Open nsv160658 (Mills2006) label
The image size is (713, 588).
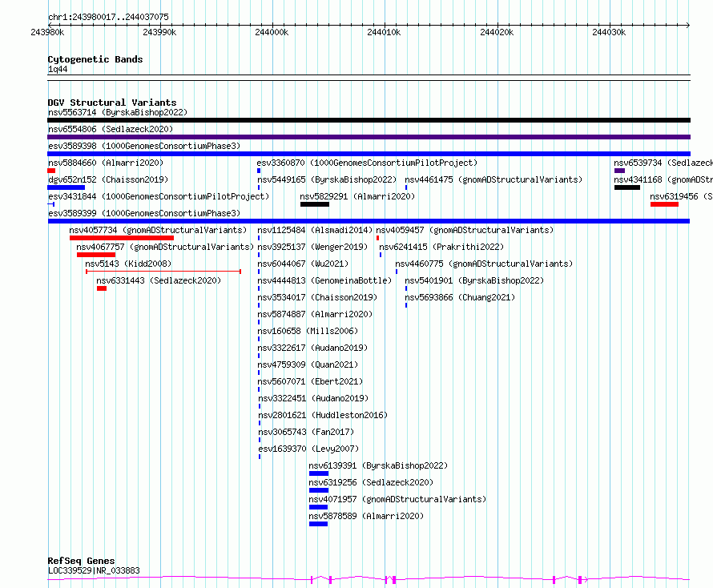308,331
